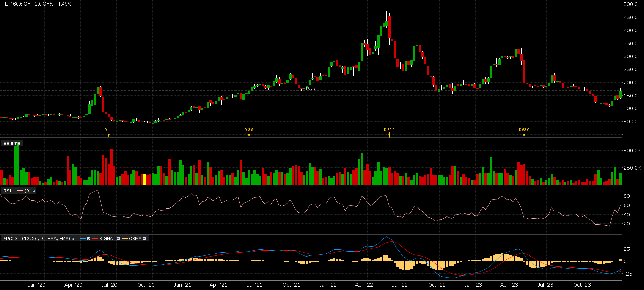Click the MACD parameters (12, 26, 9) text
This screenshot has width=644, height=290.
point(46,239)
